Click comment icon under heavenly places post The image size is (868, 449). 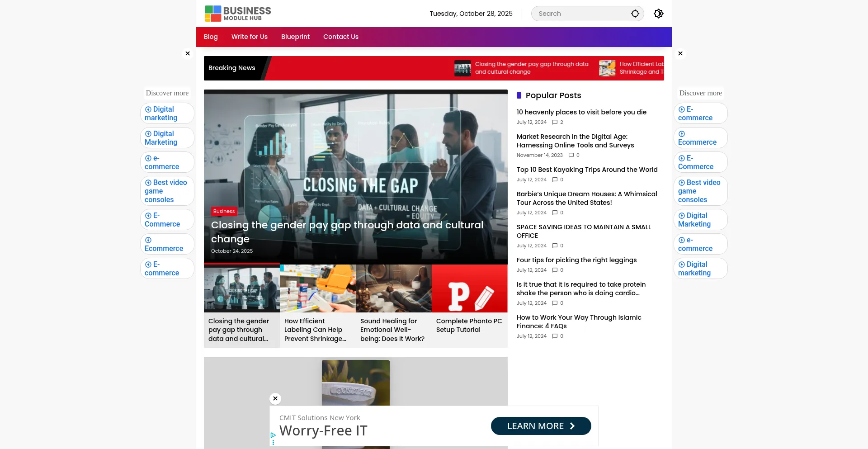click(x=555, y=122)
